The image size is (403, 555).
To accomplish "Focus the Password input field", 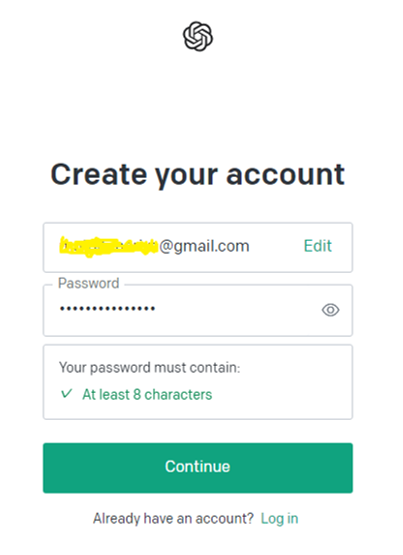I will click(198, 310).
